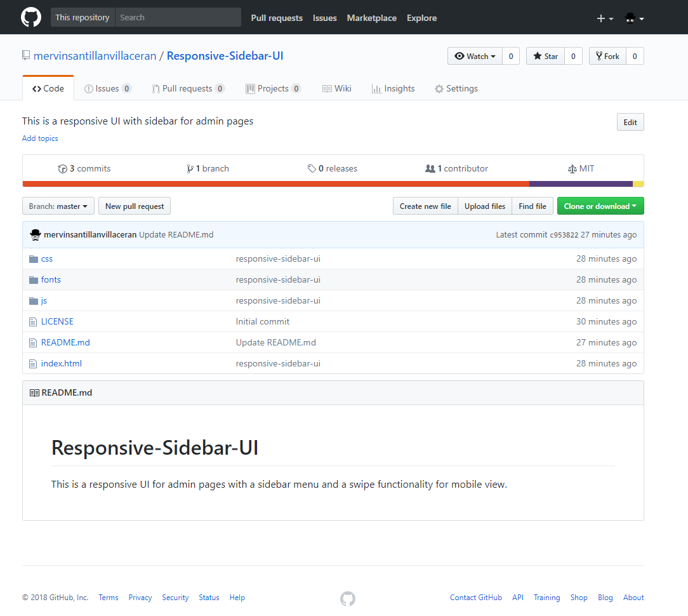Viewport: 688px width, 616px height.
Task: Click the README.md book icon
Action: coord(34,392)
